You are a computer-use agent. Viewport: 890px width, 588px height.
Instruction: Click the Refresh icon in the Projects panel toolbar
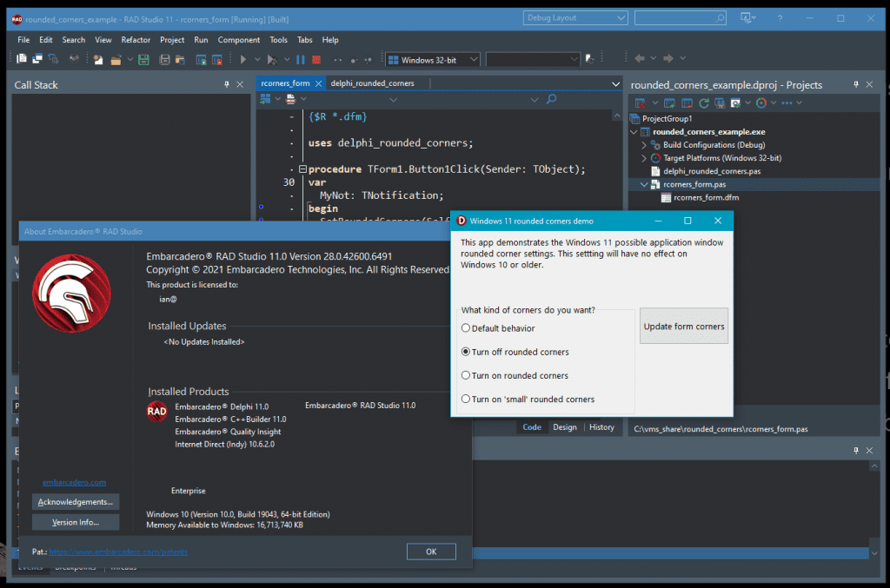[x=704, y=102]
